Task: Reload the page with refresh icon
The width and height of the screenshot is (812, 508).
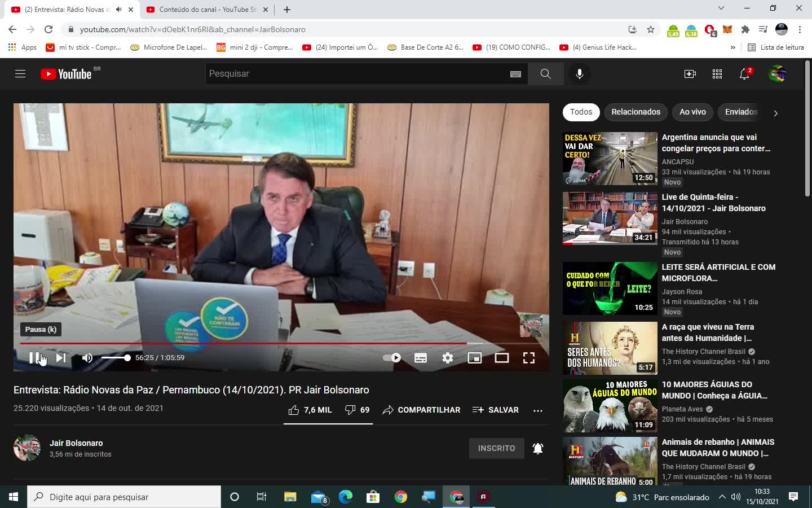Action: tap(48, 29)
